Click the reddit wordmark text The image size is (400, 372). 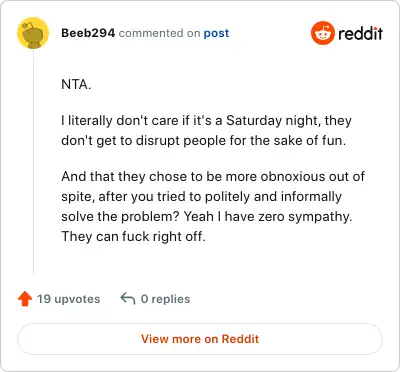pos(360,33)
